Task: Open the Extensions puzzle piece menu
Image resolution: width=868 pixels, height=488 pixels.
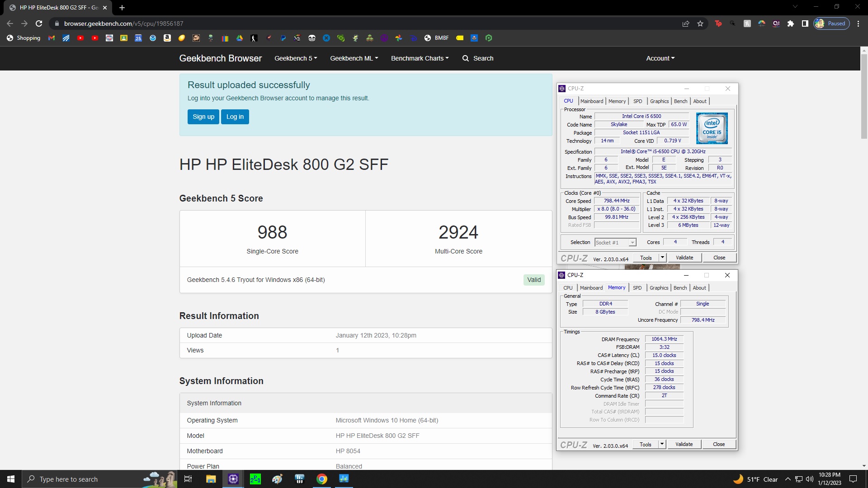Action: point(791,23)
